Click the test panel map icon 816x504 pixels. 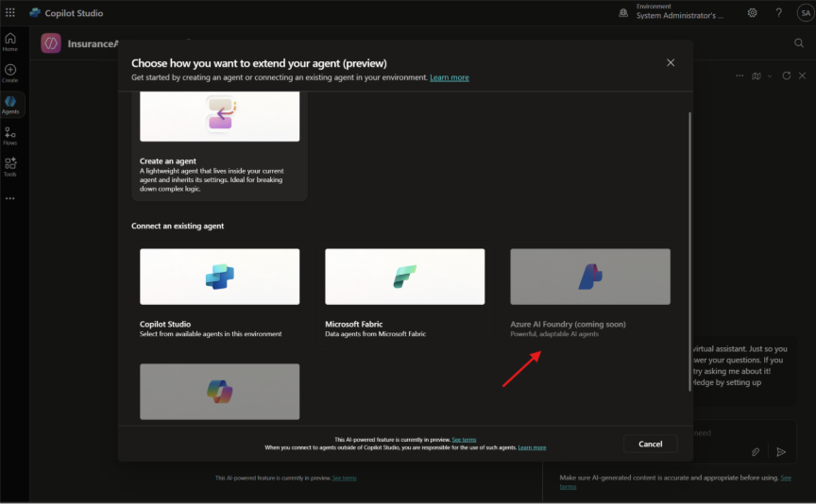coord(756,76)
